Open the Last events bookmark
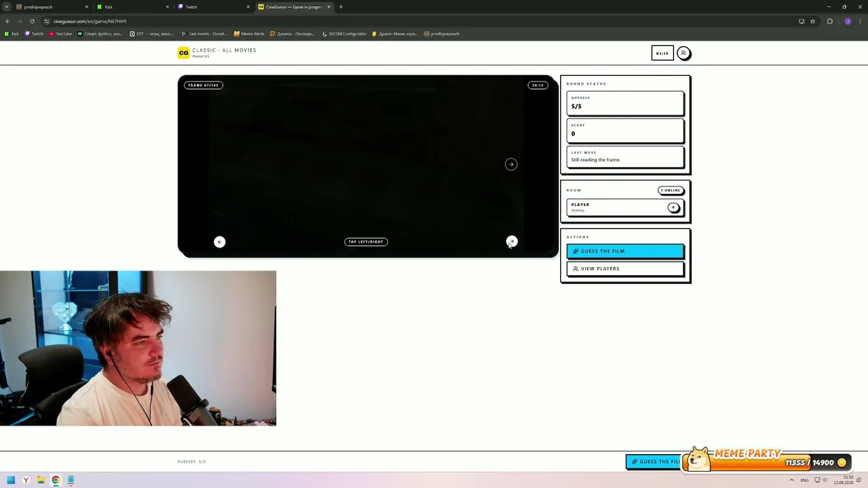The image size is (868, 488). pos(204,34)
